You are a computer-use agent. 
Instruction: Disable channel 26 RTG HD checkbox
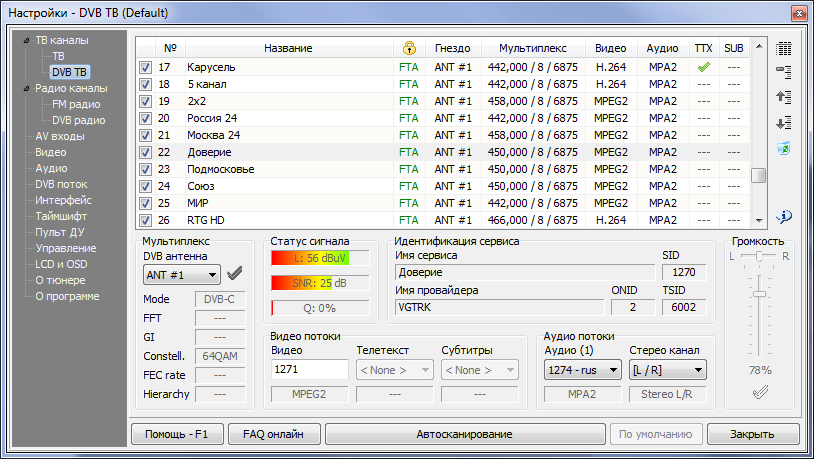coord(145,220)
